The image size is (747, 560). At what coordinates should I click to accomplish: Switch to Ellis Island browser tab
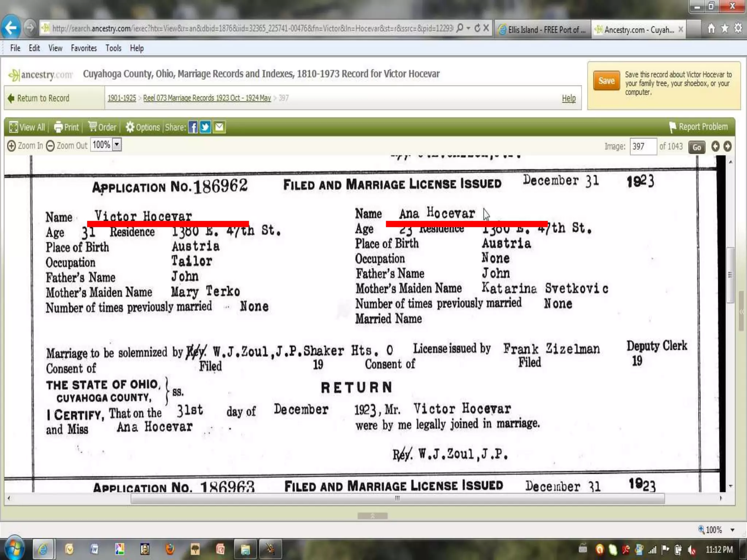coord(542,30)
